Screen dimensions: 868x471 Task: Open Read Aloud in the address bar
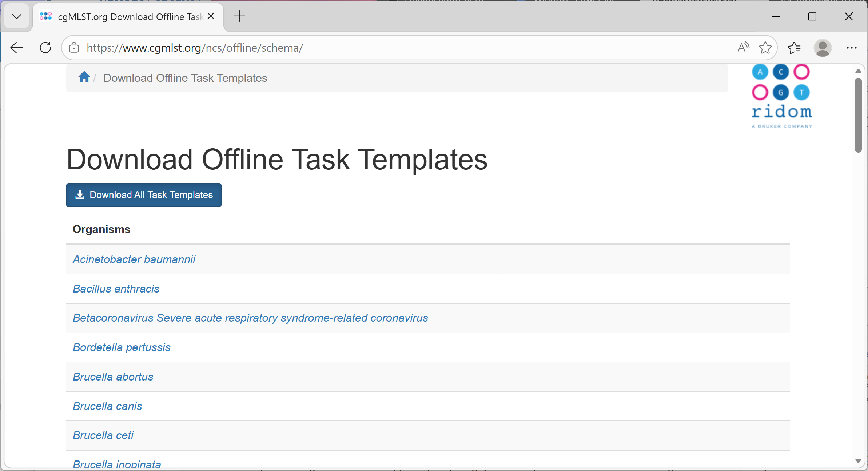pyautogui.click(x=744, y=48)
